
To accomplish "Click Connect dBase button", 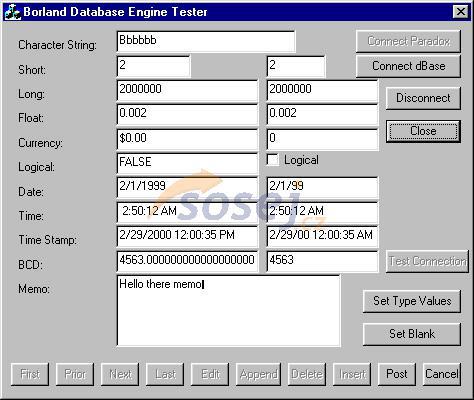I will click(408, 66).
